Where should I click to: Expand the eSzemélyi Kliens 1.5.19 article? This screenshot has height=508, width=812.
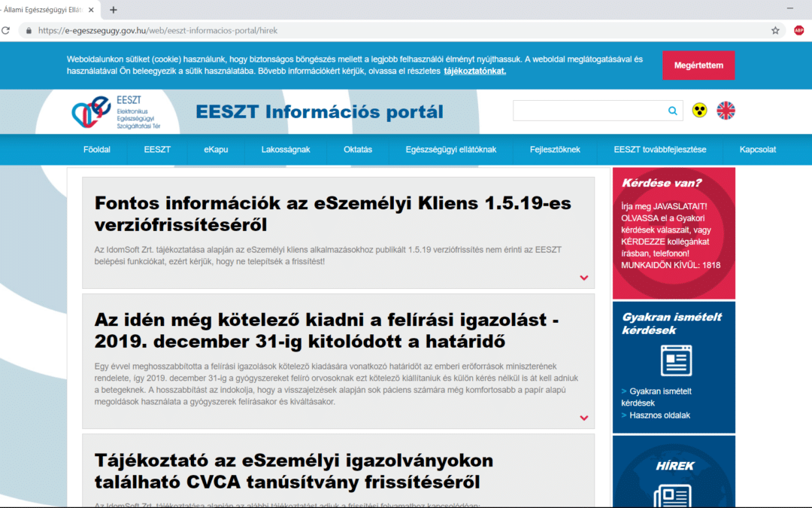click(x=583, y=278)
